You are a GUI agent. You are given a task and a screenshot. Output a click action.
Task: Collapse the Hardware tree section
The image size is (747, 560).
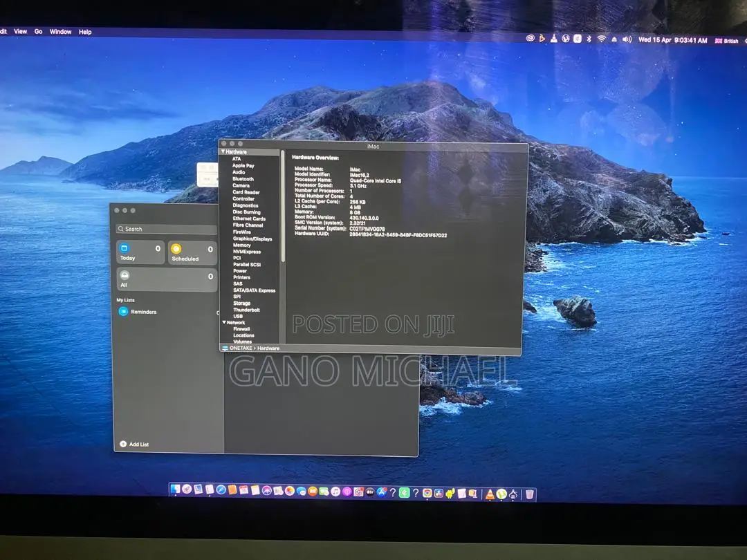[x=223, y=151]
